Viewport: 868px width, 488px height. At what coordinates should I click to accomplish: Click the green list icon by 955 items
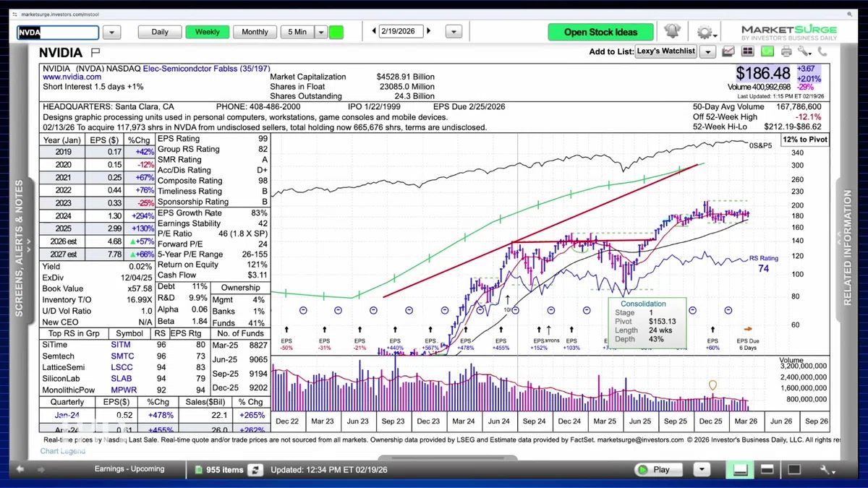coord(200,470)
